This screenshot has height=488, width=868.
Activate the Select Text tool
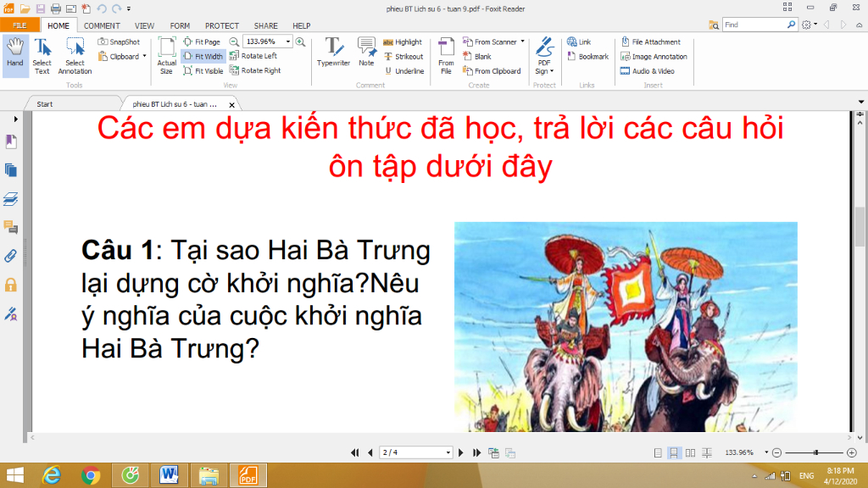tap(42, 56)
